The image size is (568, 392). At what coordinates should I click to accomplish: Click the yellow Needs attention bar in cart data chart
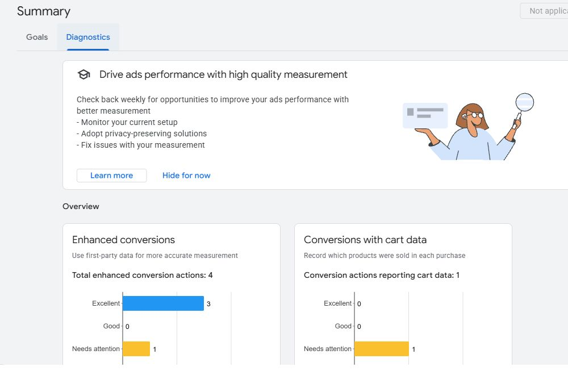coord(382,348)
